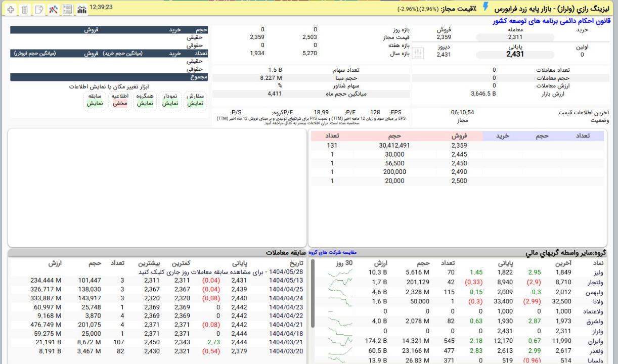Viewport: 618px width, 364px height.
Task: Click the مقايسه شركت هاي گروه link
Action: tap(333, 253)
